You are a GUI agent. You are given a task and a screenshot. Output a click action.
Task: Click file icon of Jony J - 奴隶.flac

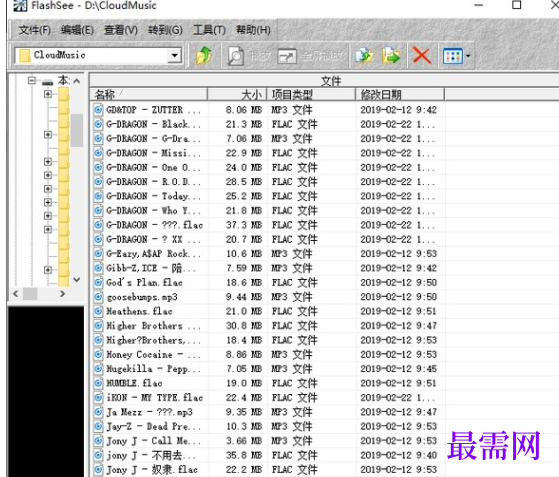tap(98, 470)
